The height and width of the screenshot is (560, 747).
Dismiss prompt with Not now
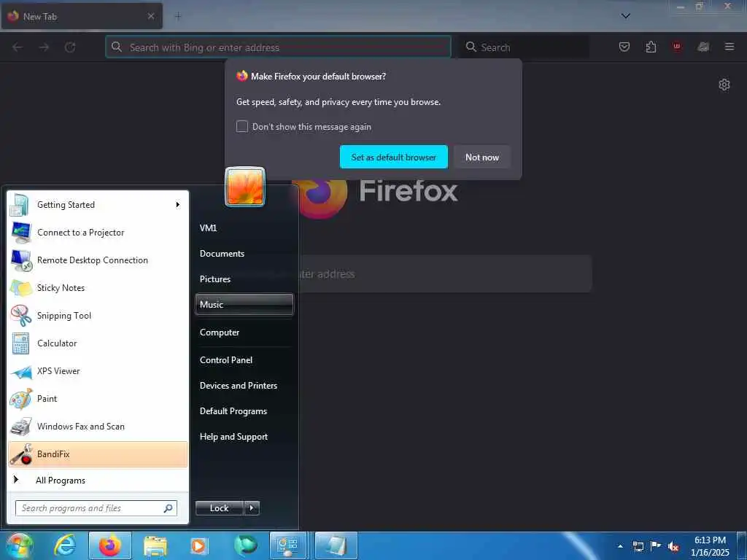[x=482, y=157]
